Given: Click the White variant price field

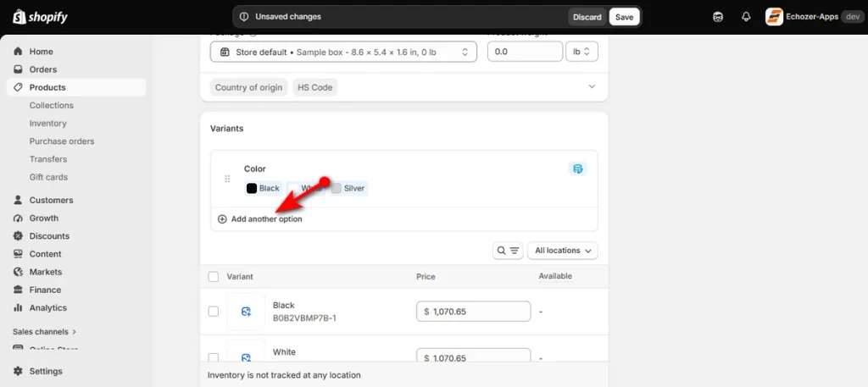Looking at the screenshot, I should [473, 356].
